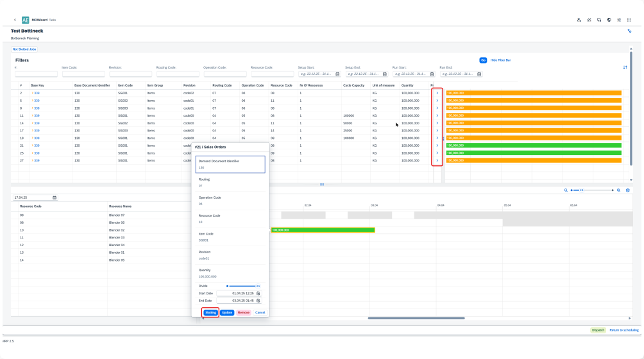Expand row 27 using its chevron arrow

[437, 160]
